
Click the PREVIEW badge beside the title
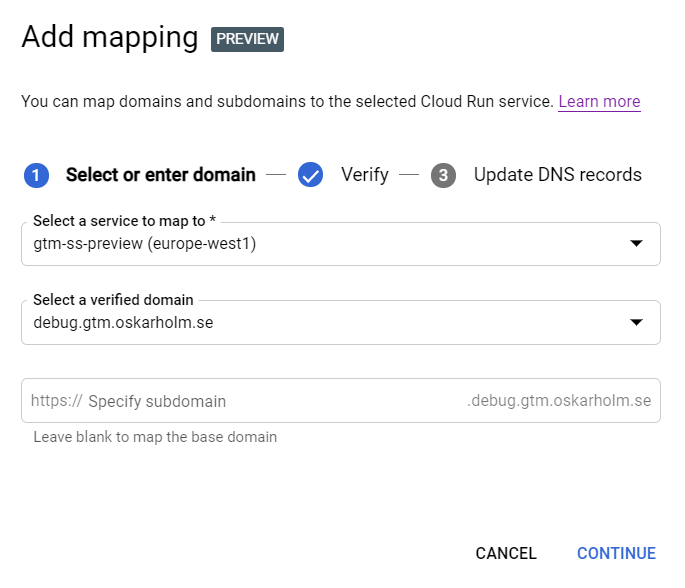click(x=247, y=39)
